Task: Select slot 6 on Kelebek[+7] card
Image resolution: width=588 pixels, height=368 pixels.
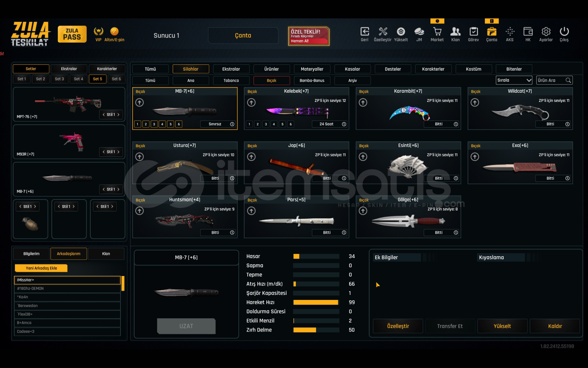Action: 291,124
